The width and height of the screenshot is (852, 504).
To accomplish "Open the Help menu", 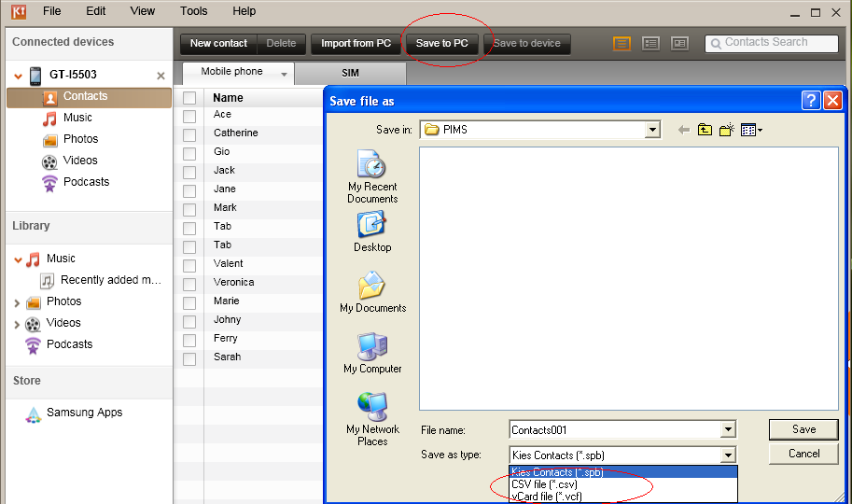I will click(x=244, y=11).
